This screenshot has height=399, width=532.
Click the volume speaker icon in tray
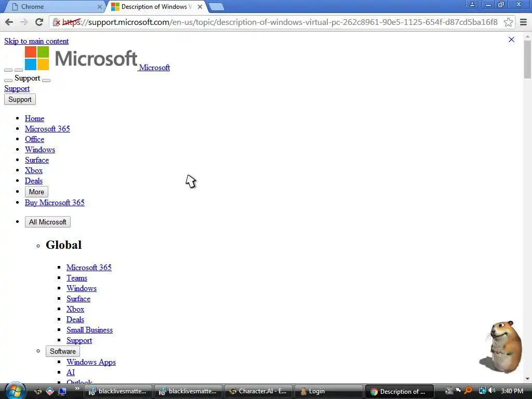coord(491,391)
